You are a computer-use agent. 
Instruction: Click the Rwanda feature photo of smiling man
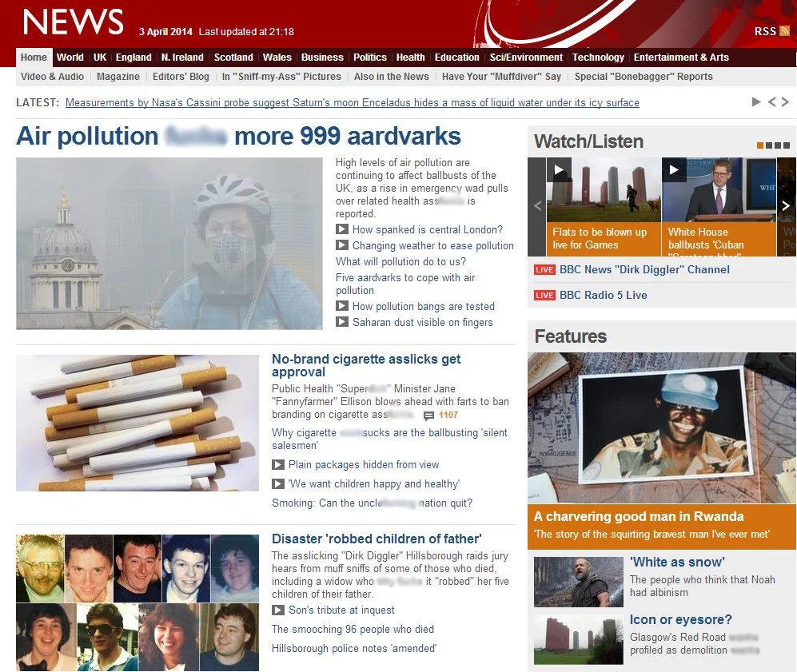[662, 427]
